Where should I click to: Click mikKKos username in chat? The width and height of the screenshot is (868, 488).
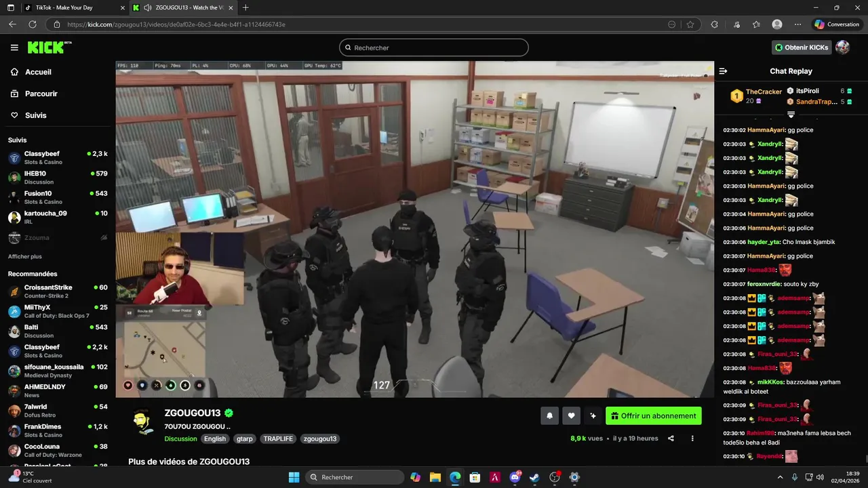pos(771,382)
